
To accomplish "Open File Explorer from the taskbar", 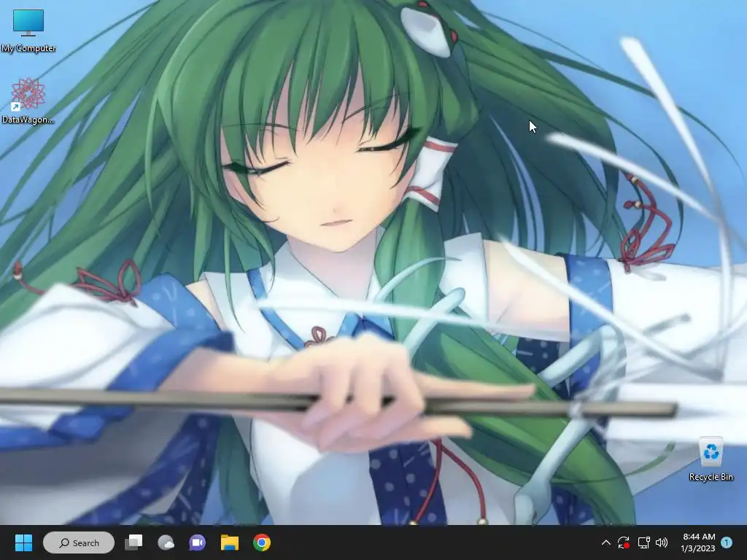I will click(230, 542).
